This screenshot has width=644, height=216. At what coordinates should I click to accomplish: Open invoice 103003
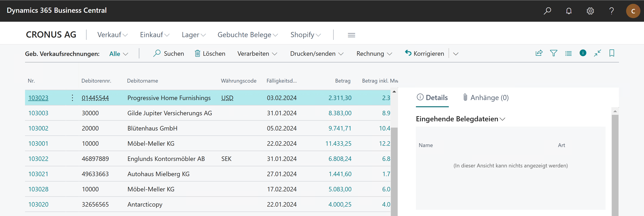(38, 113)
